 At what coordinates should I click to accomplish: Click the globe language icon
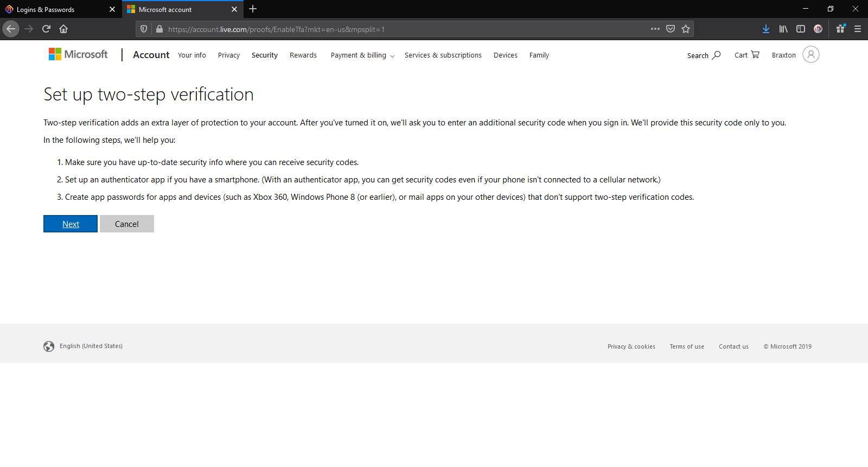pyautogui.click(x=49, y=346)
